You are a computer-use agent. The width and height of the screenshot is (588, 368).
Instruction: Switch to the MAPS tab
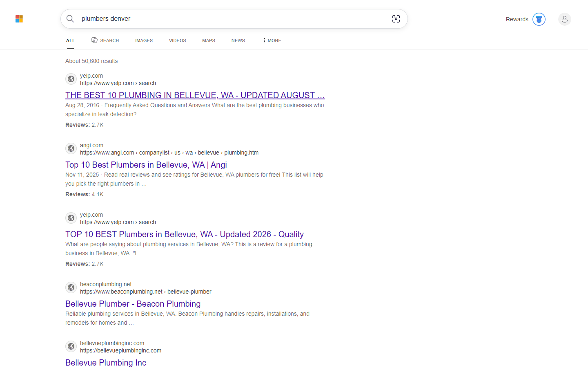click(x=209, y=40)
